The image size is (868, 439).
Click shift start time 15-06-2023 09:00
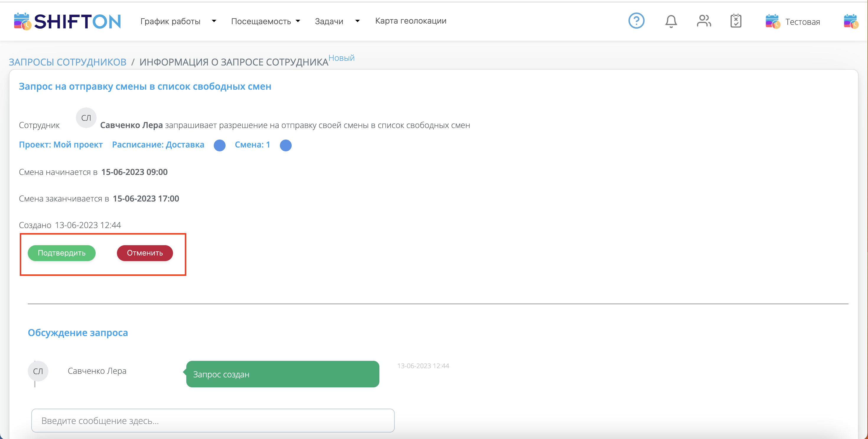click(x=134, y=172)
